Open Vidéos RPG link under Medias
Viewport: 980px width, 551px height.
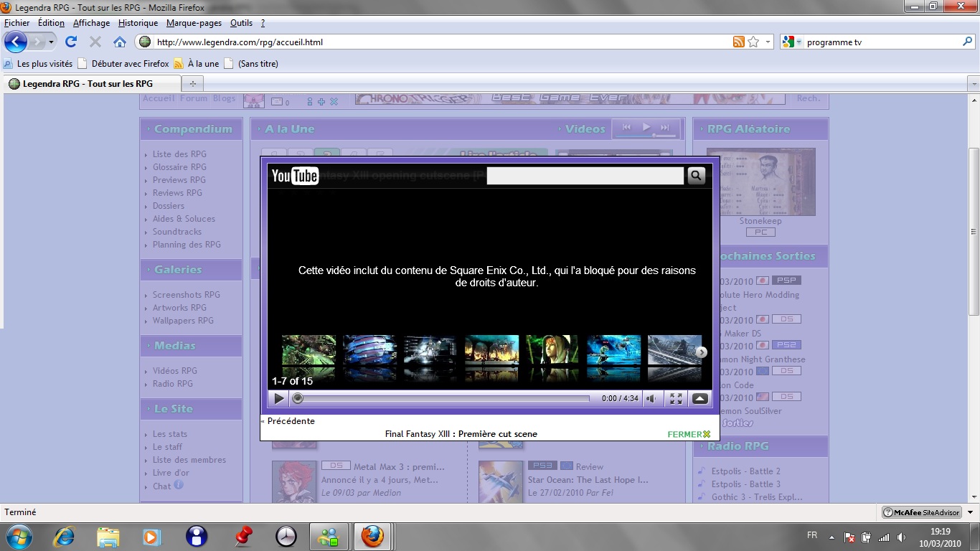(x=175, y=371)
